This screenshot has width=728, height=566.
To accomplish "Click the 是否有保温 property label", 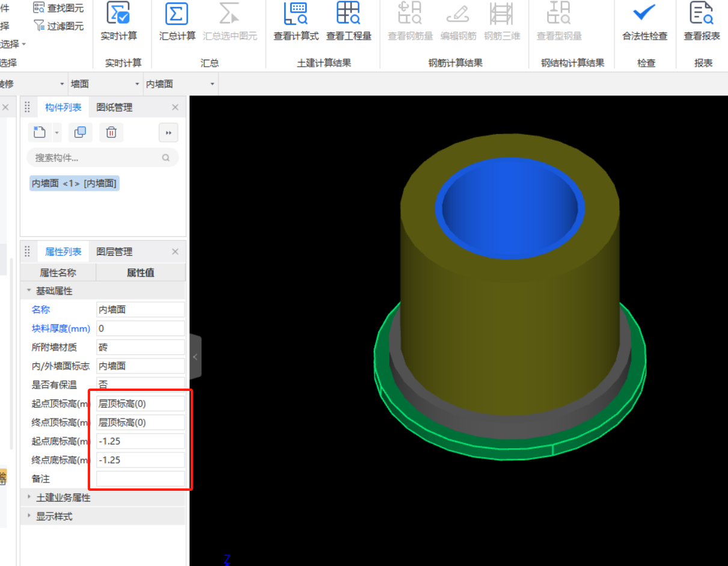I will click(54, 385).
